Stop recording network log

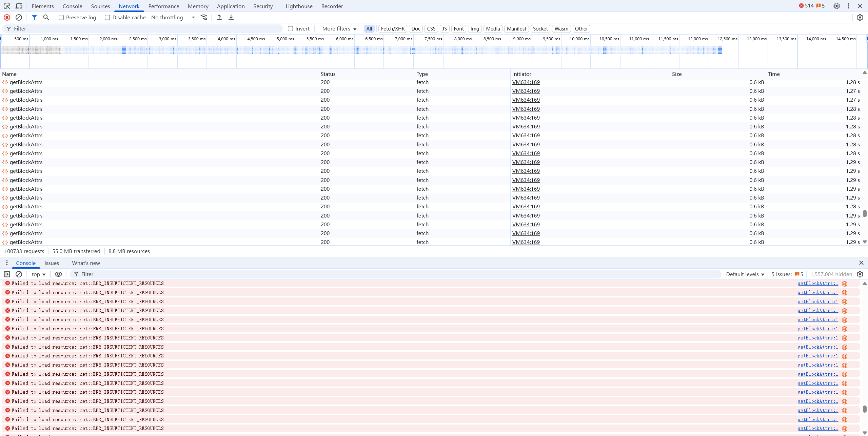click(x=7, y=17)
